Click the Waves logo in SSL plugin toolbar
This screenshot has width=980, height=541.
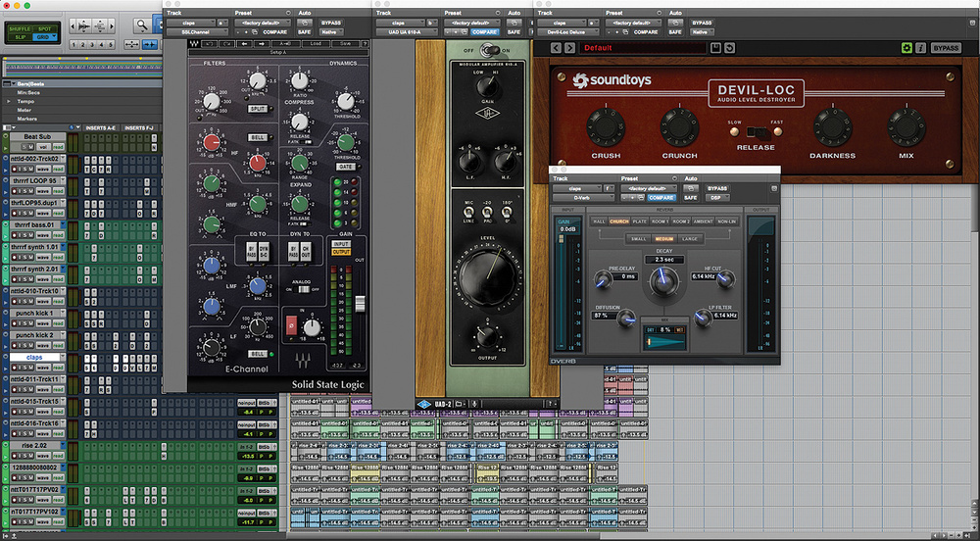pos(193,44)
